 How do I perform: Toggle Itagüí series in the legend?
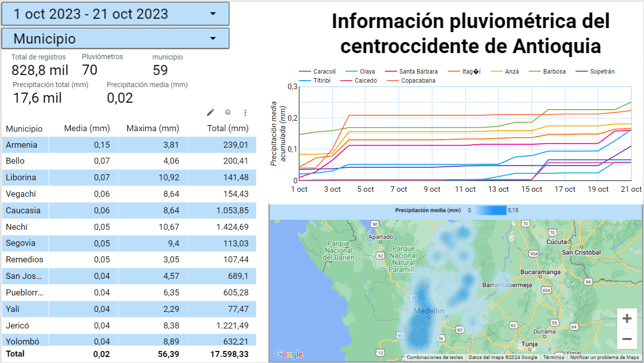[464, 72]
